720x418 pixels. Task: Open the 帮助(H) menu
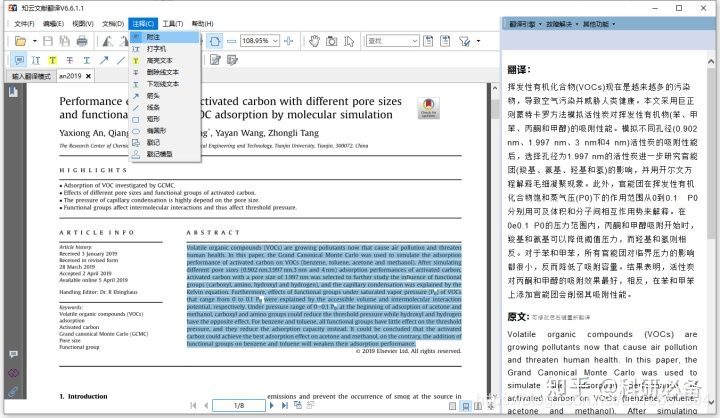202,23
